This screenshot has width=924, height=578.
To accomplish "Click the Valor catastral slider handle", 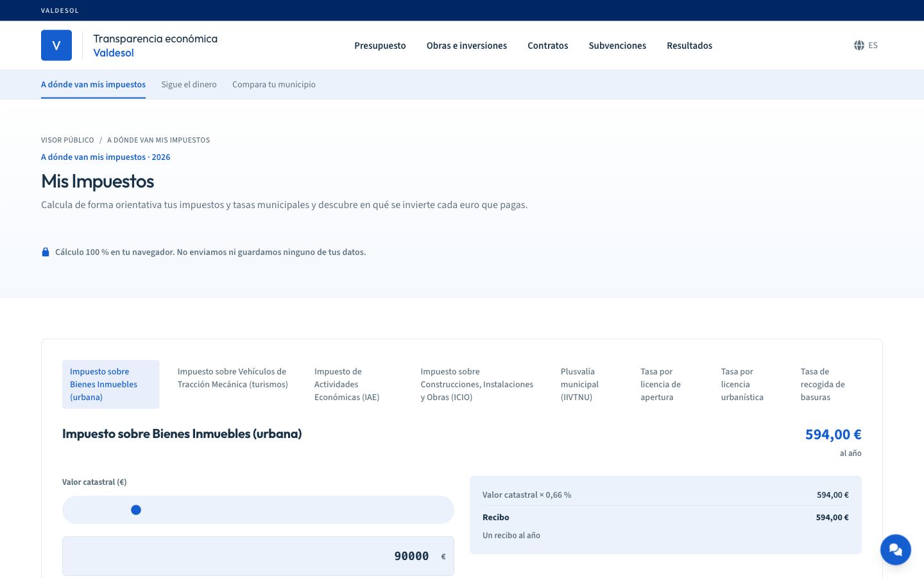I will coord(136,510).
